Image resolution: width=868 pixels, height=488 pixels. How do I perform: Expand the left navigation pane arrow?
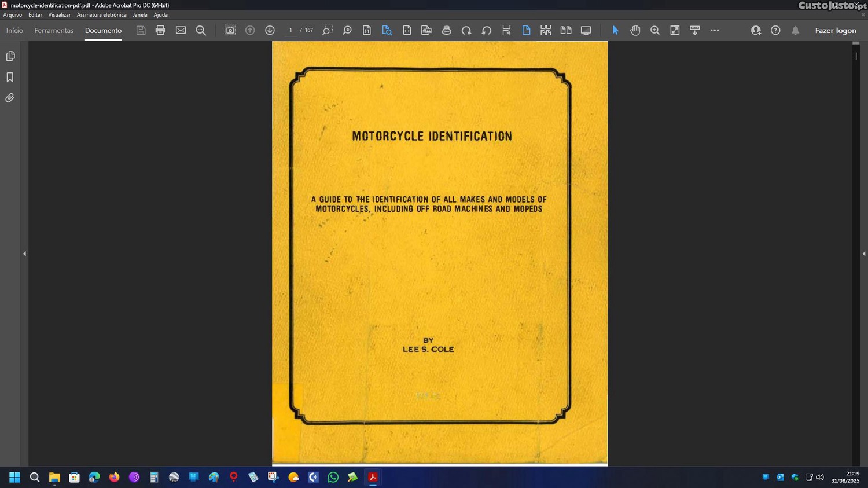24,254
